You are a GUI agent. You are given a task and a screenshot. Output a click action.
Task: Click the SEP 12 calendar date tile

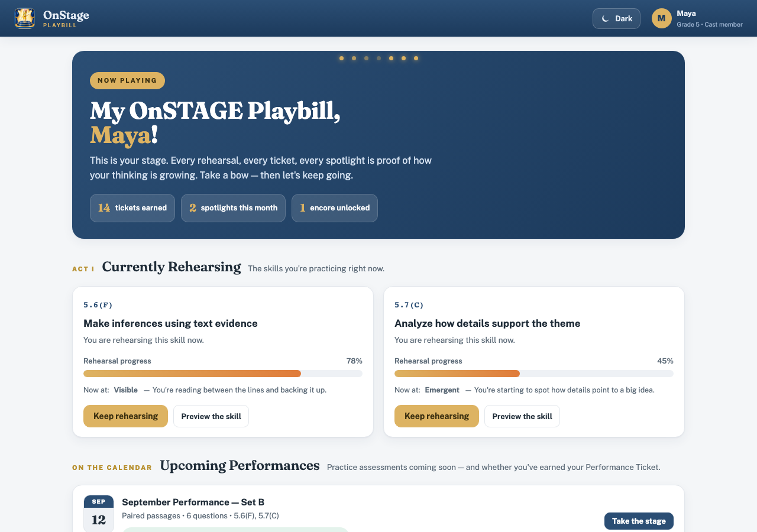click(x=99, y=514)
